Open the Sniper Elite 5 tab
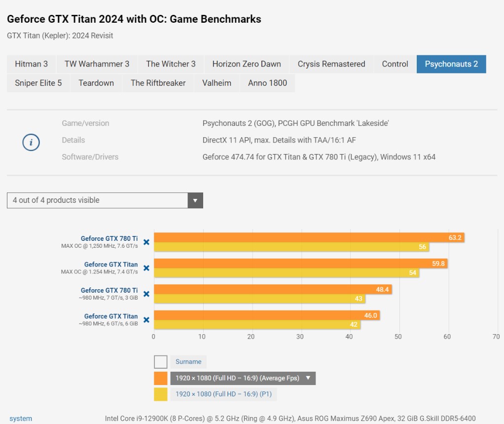The width and height of the screenshot is (504, 424). pos(38,83)
